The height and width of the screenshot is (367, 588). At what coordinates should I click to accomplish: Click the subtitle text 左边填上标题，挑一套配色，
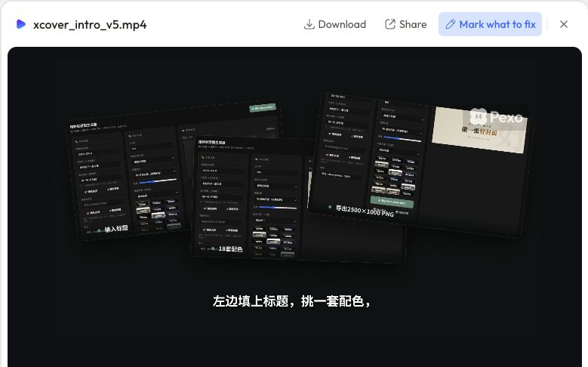(292, 301)
